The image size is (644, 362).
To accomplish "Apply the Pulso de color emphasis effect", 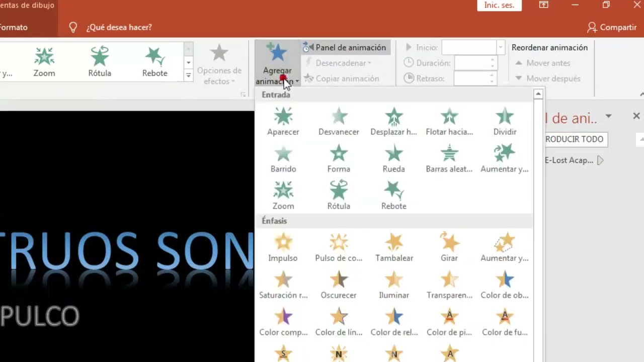I will pos(339,247).
